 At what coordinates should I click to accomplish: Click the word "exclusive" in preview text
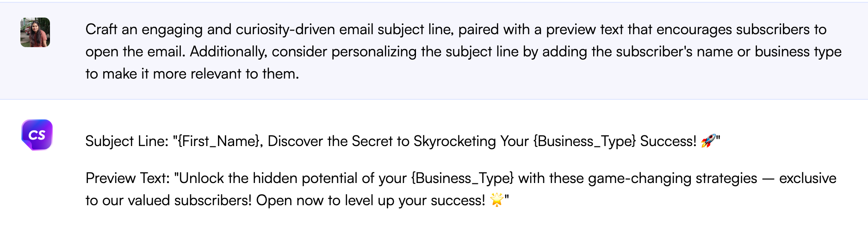807,178
